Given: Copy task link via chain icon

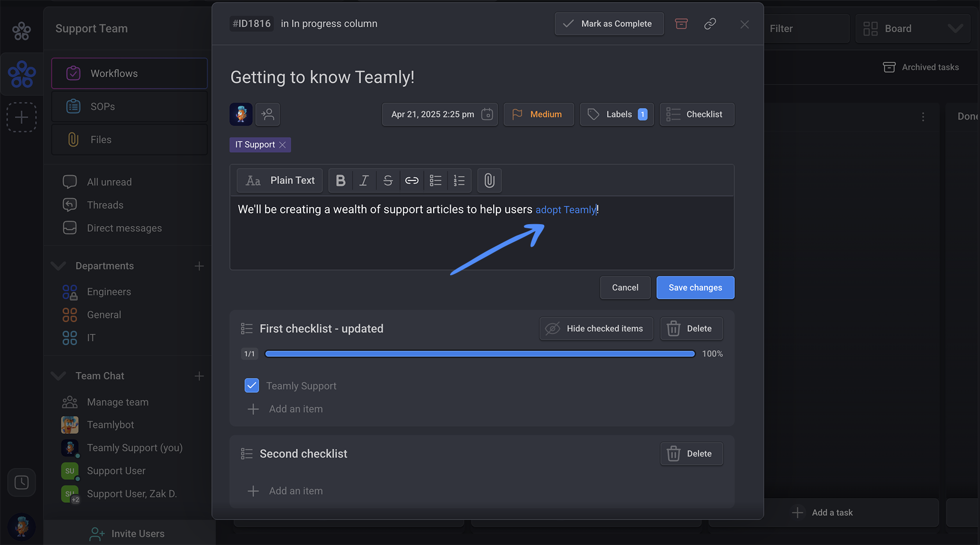Looking at the screenshot, I should [x=710, y=24].
